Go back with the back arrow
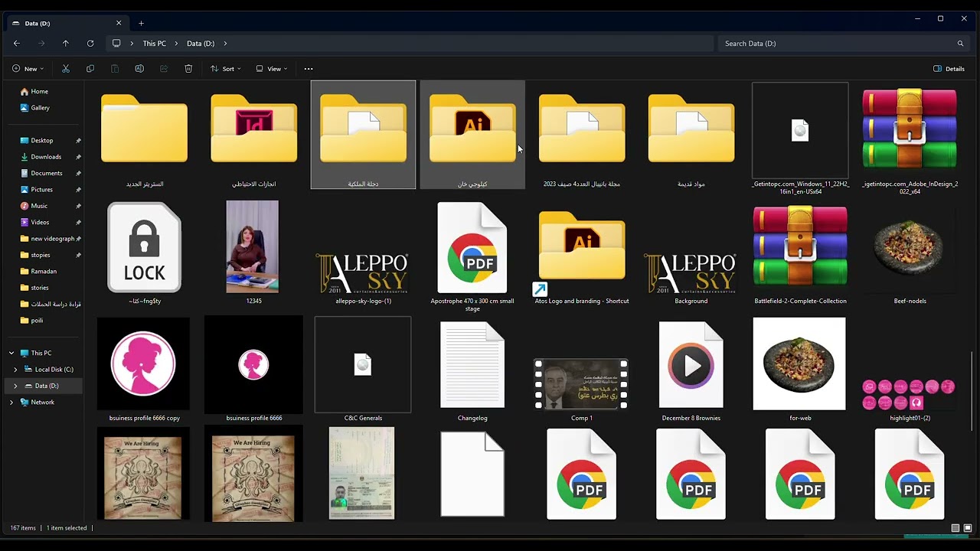 pyautogui.click(x=17, y=44)
